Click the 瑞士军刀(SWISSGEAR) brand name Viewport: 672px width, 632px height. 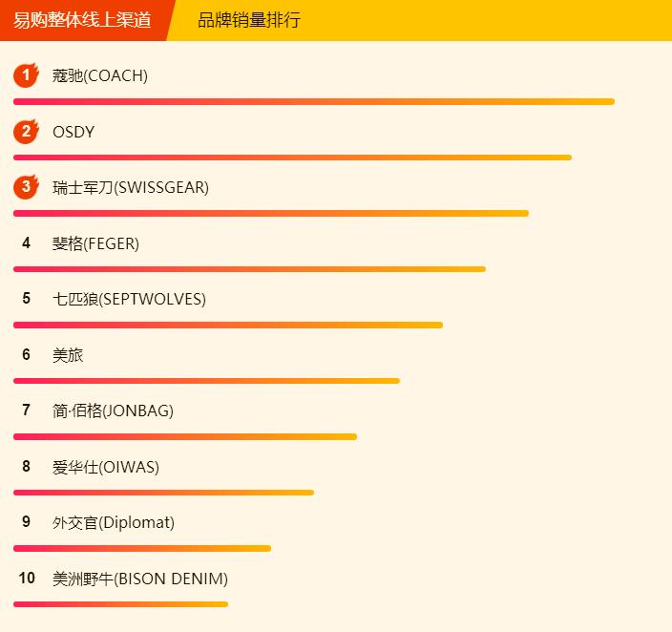pyautogui.click(x=131, y=188)
